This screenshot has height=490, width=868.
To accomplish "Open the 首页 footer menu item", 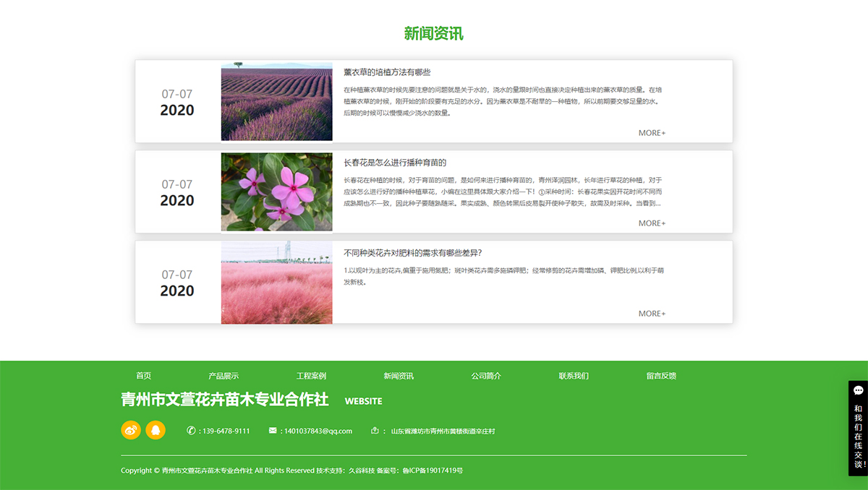I will pos(143,376).
